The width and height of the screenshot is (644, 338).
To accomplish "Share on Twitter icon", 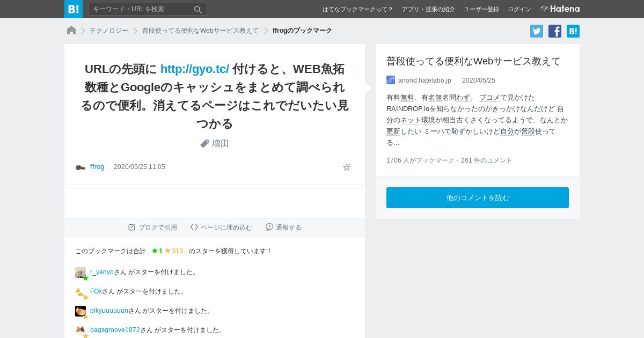I will coord(537,31).
